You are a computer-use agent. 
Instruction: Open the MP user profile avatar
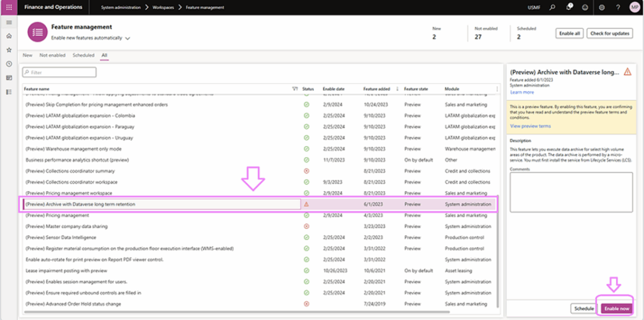pyautogui.click(x=634, y=7)
